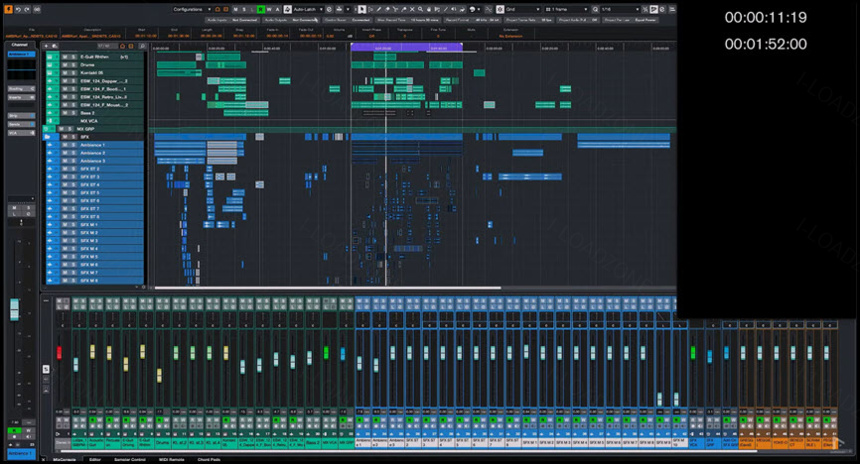Select the Object Selection arrow tool
Viewport: 860px width, 464px height.
pos(362,9)
